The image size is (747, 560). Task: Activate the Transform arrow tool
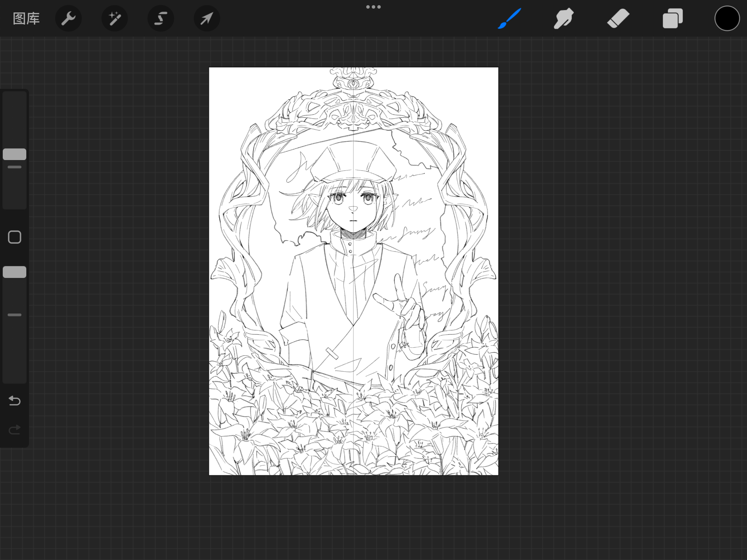[207, 19]
